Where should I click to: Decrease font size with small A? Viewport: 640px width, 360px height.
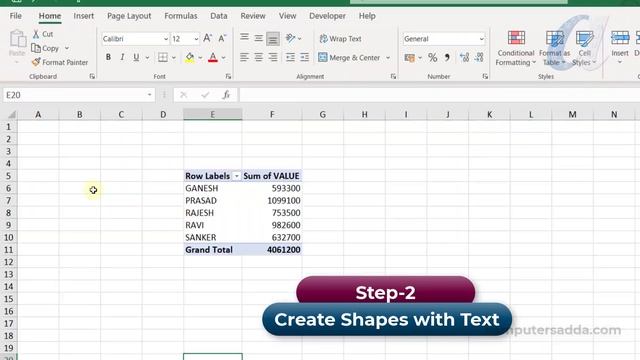[x=222, y=39]
